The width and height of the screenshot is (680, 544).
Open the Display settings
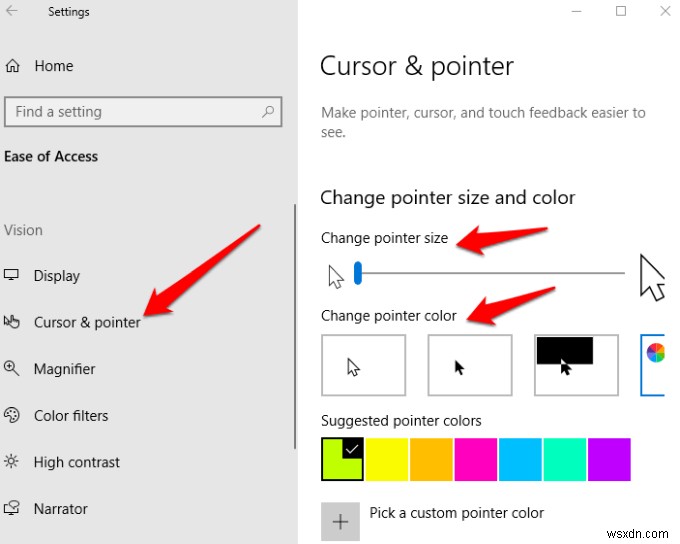(57, 276)
